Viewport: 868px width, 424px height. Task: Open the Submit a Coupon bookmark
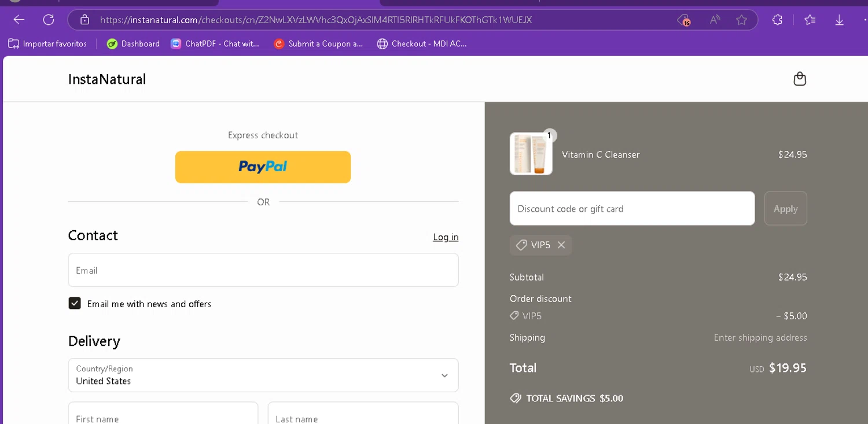pos(318,43)
